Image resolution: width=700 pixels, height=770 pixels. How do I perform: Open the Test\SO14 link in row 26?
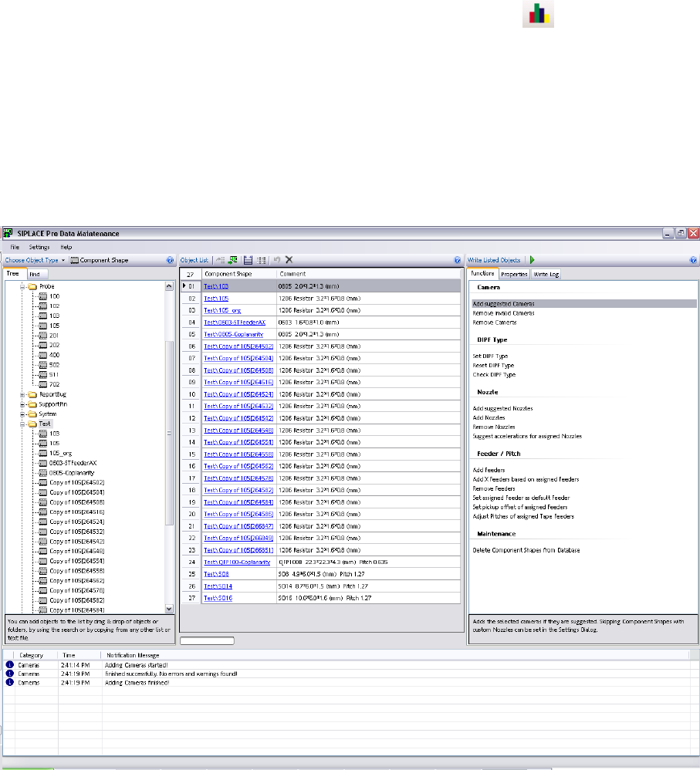click(218, 586)
